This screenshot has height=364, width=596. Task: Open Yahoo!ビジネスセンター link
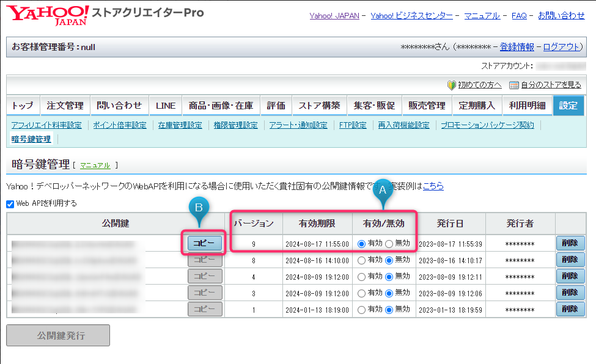point(411,16)
